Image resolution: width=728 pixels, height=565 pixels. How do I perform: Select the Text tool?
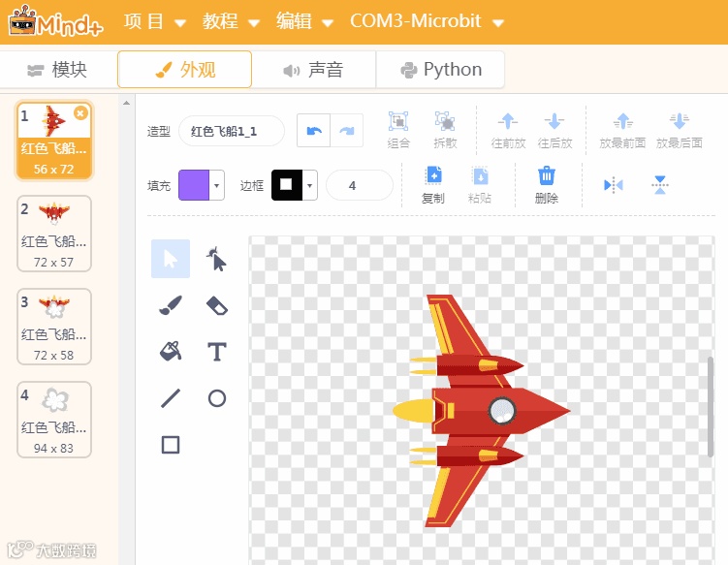click(217, 352)
